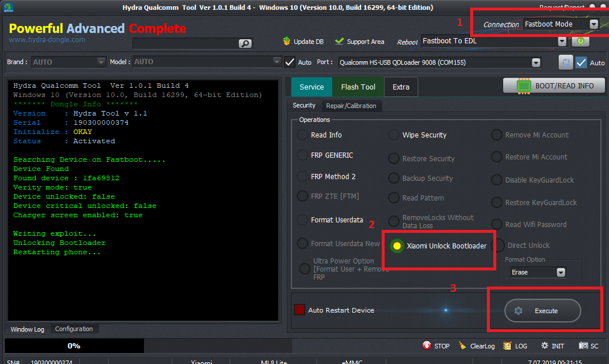Click the INIT gear icon
This screenshot has height=364, width=609.
pos(545,346)
